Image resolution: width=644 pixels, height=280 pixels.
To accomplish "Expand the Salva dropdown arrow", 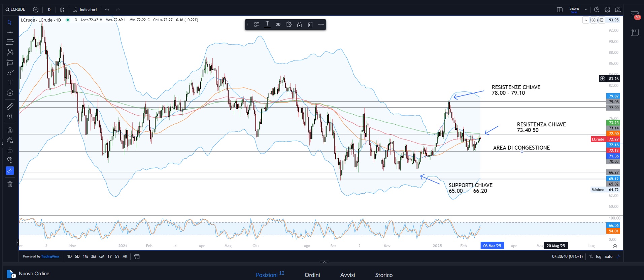I will tap(586, 10).
